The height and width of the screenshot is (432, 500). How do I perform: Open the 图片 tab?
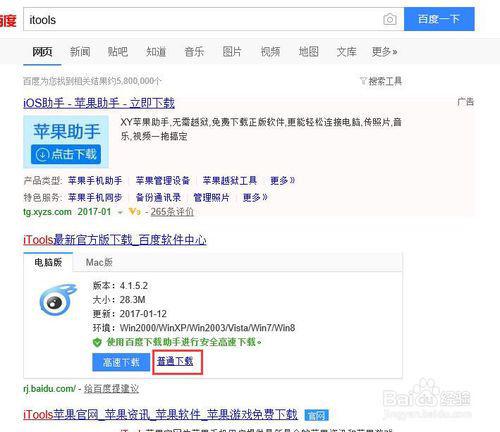(232, 52)
